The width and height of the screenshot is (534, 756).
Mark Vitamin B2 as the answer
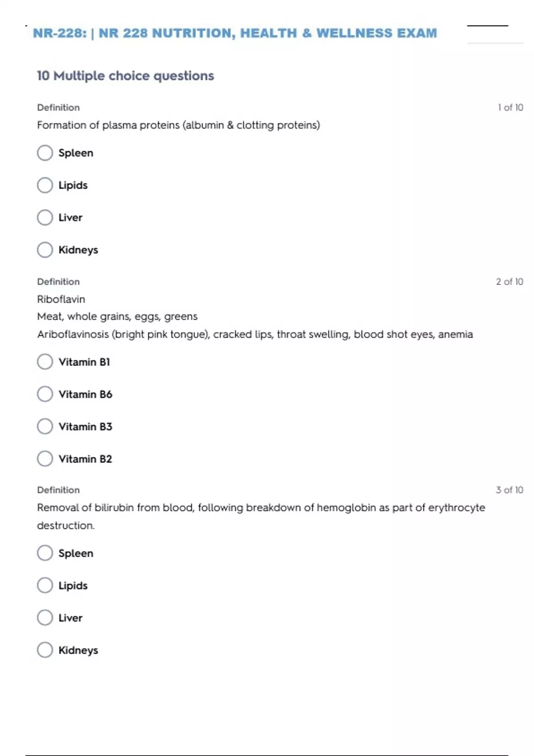(45, 458)
